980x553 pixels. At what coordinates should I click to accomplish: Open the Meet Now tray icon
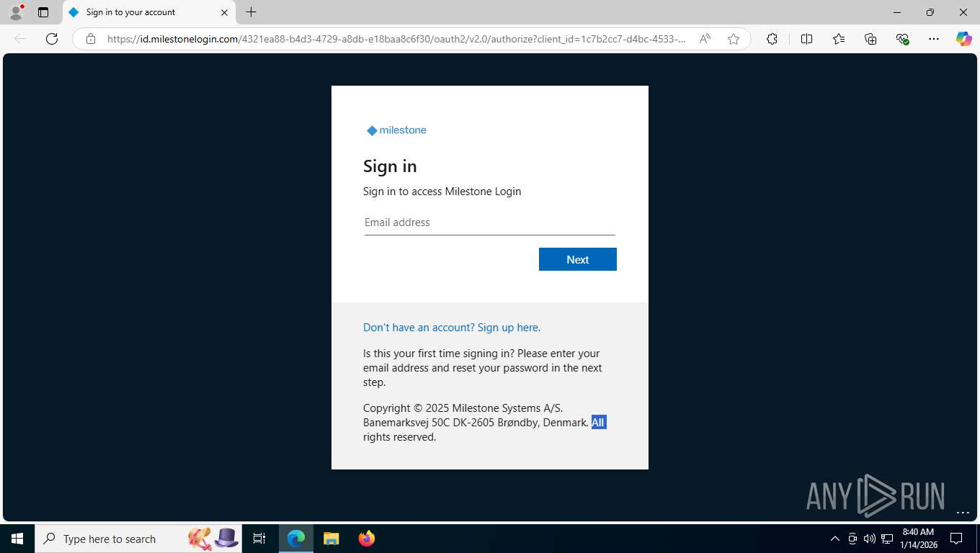coord(852,539)
